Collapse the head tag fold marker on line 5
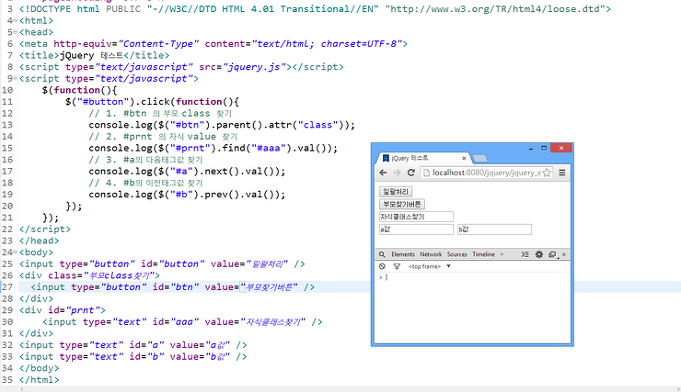The width and height of the screenshot is (681, 392). tap(16, 32)
